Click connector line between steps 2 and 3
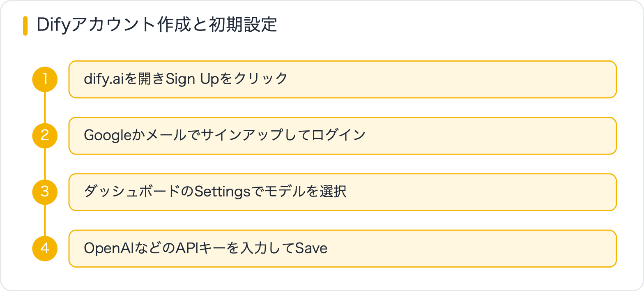This screenshot has width=644, height=291. [45, 164]
